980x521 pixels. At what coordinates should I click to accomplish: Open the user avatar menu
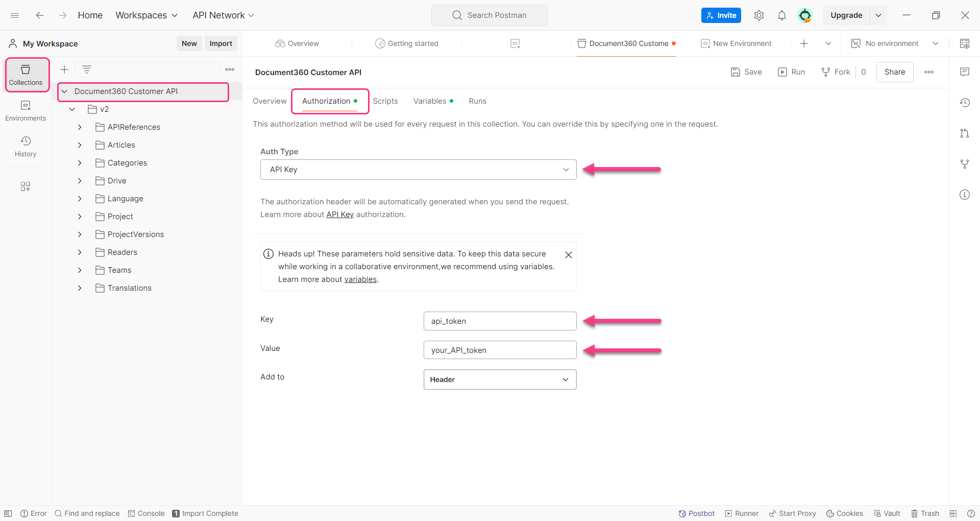(x=805, y=15)
